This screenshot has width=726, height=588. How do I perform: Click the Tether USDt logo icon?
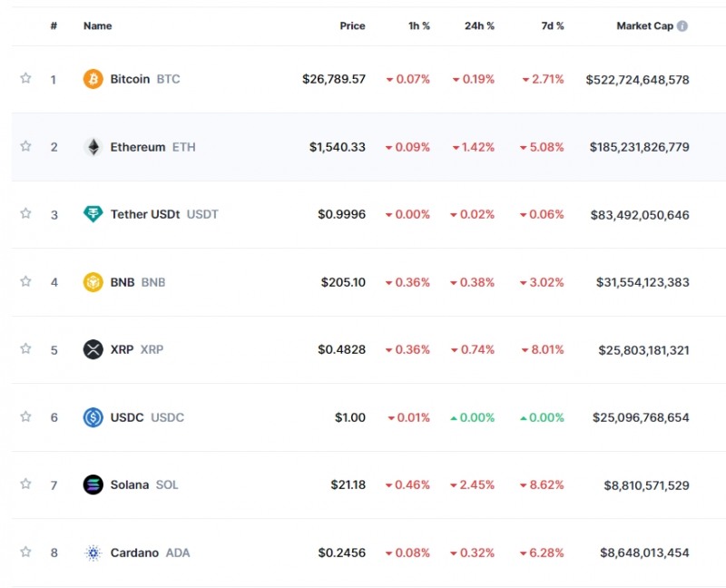coord(93,214)
